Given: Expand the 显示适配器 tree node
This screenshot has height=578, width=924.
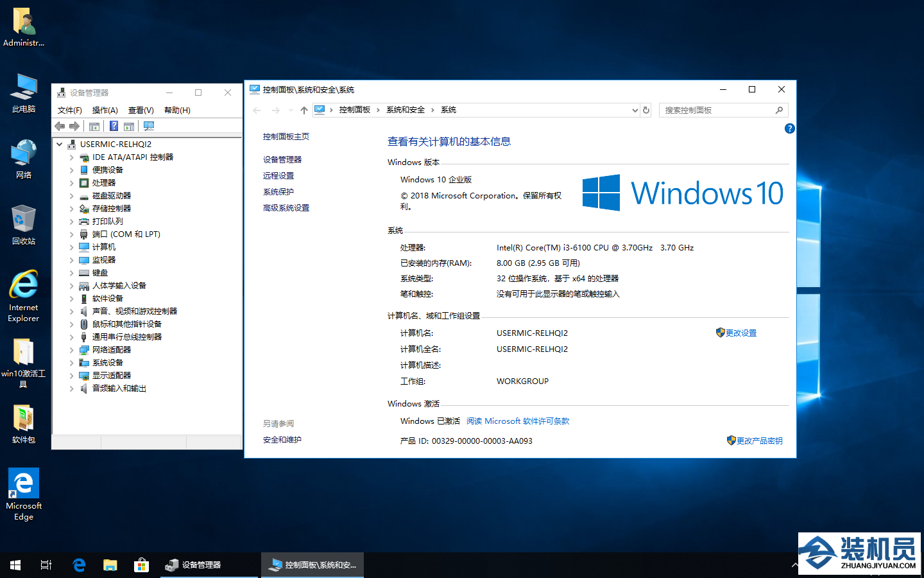Looking at the screenshot, I should pyautogui.click(x=71, y=376).
